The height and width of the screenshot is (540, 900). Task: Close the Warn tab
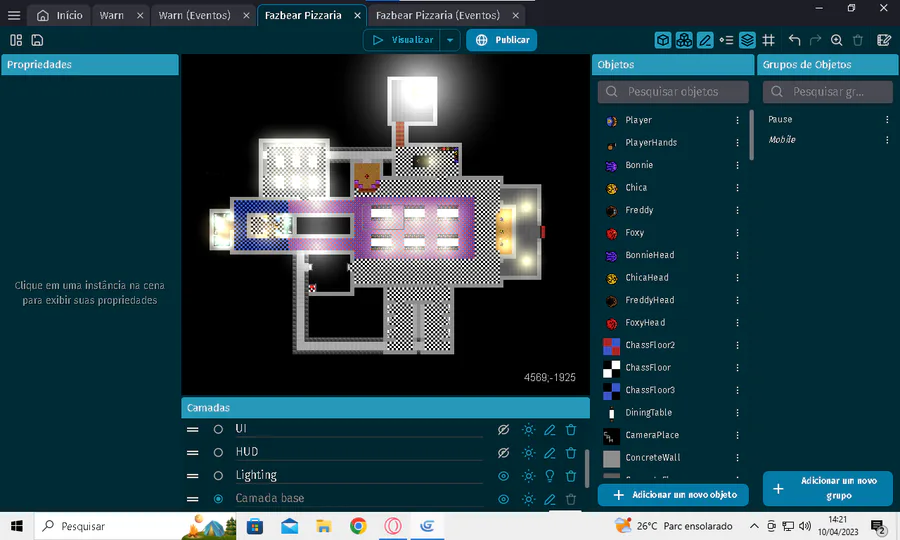click(x=140, y=15)
